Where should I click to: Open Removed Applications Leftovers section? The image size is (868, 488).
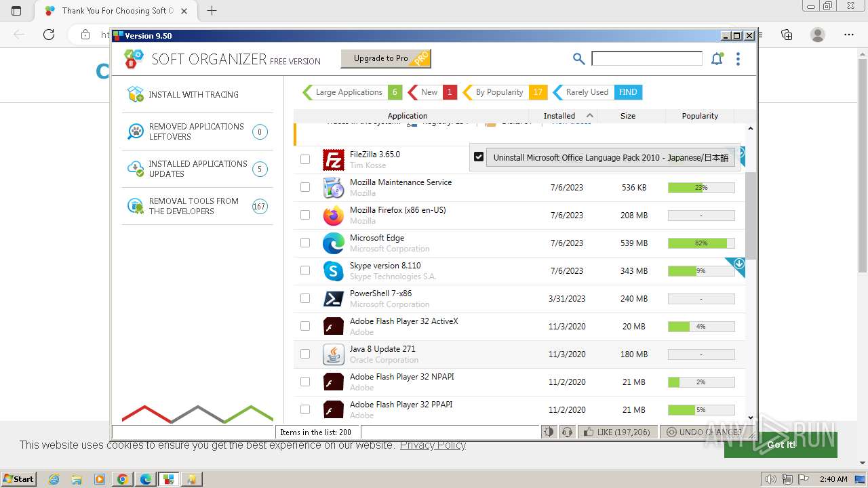click(197, 131)
